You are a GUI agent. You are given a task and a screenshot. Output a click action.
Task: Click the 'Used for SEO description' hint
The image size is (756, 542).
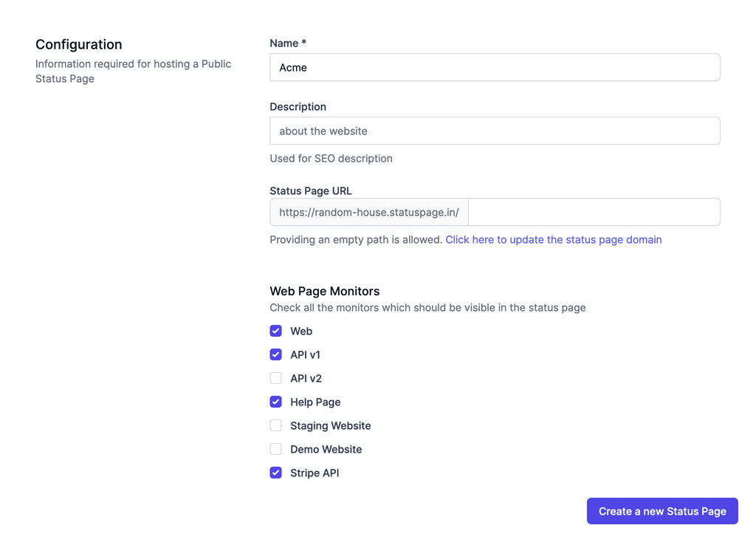pyautogui.click(x=331, y=158)
